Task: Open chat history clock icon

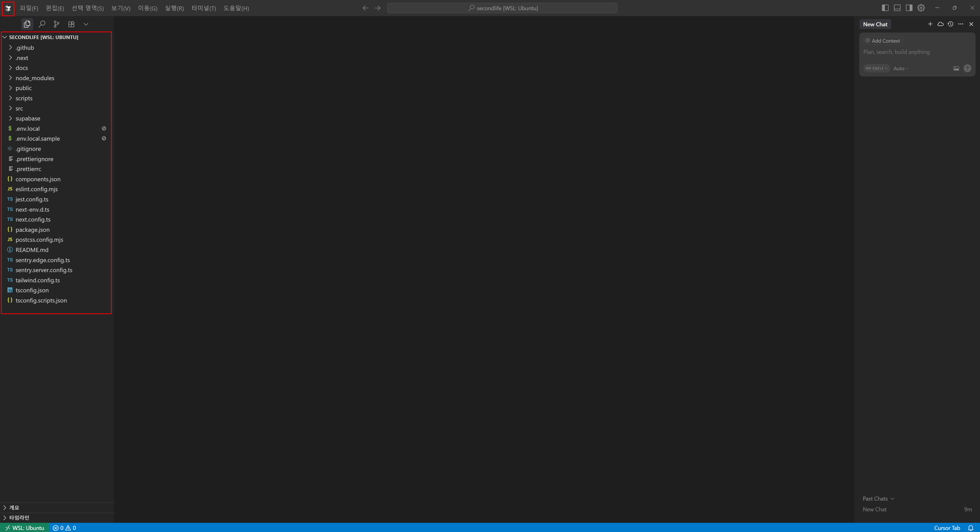Action: click(x=950, y=24)
